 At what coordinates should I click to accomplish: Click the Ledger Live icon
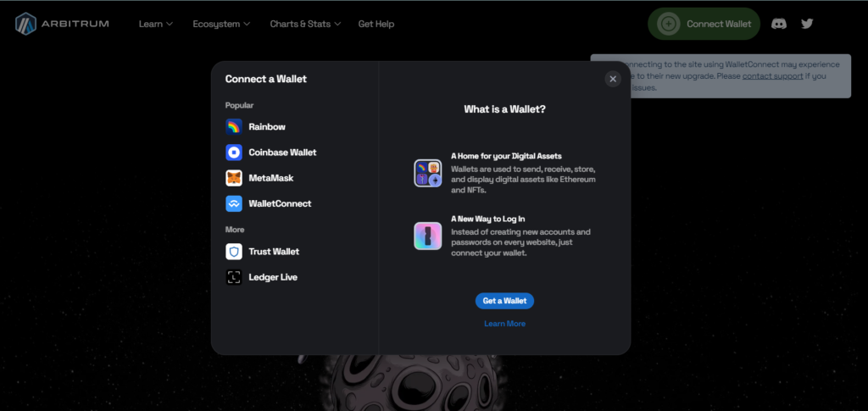pyautogui.click(x=234, y=277)
